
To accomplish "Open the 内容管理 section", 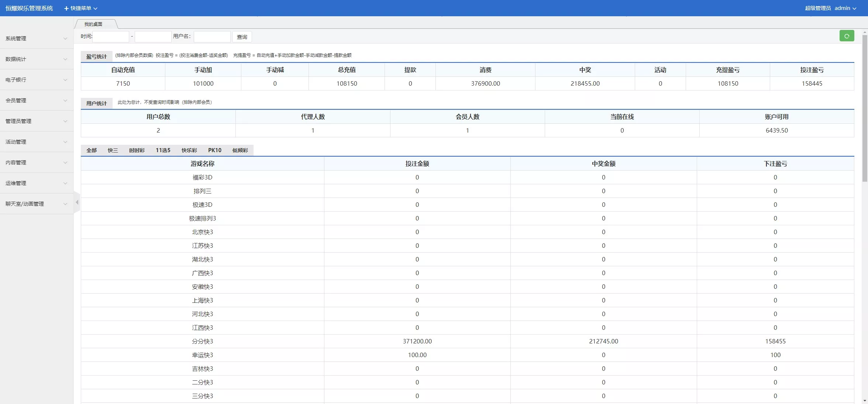I will (36, 162).
